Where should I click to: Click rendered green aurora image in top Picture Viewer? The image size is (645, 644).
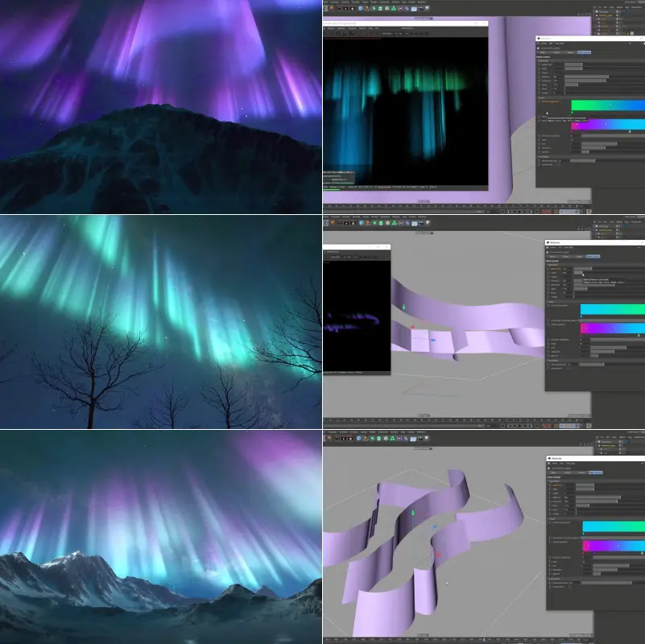(x=406, y=111)
